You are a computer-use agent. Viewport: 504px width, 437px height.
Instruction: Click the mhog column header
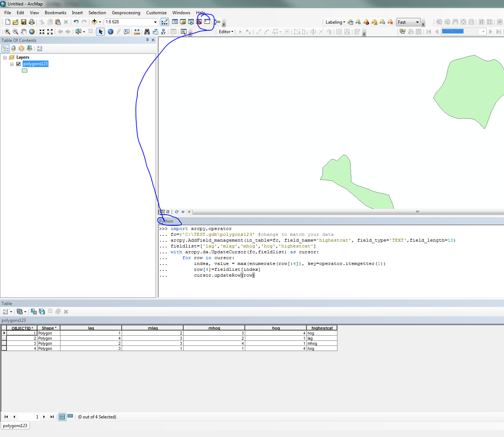[x=214, y=328]
